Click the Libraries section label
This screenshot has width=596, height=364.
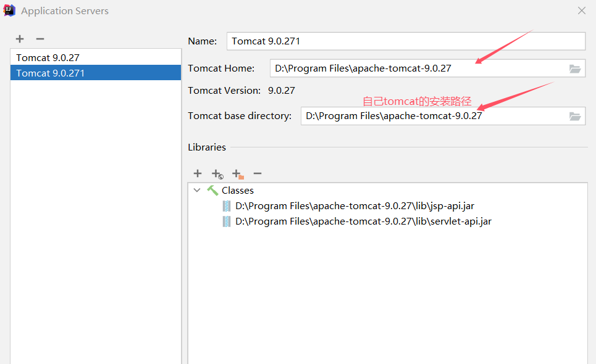pyautogui.click(x=207, y=147)
